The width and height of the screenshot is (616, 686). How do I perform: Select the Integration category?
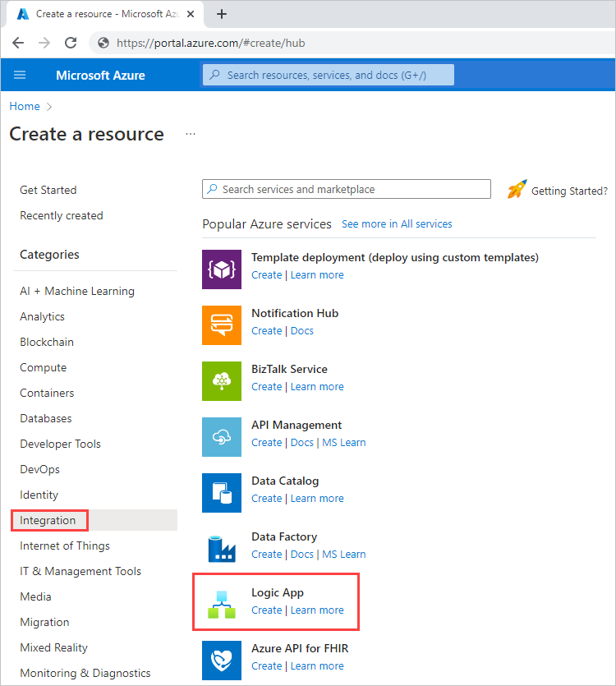(x=48, y=520)
